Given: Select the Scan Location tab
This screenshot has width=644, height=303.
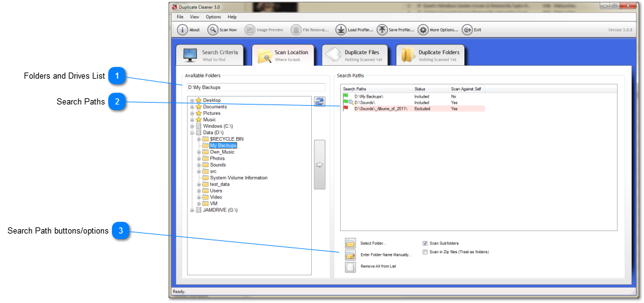Looking at the screenshot, I should pyautogui.click(x=282, y=55).
